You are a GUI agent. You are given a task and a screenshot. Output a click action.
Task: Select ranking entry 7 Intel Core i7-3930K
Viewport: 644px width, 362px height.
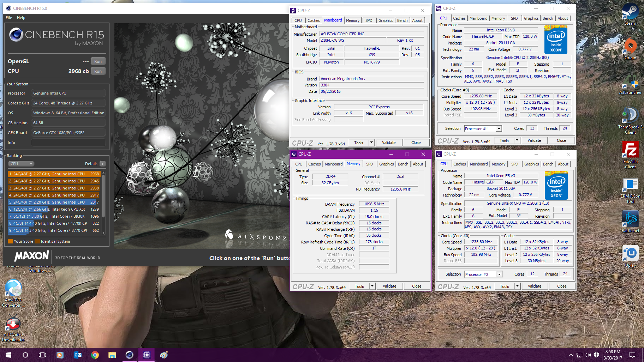pos(54,216)
